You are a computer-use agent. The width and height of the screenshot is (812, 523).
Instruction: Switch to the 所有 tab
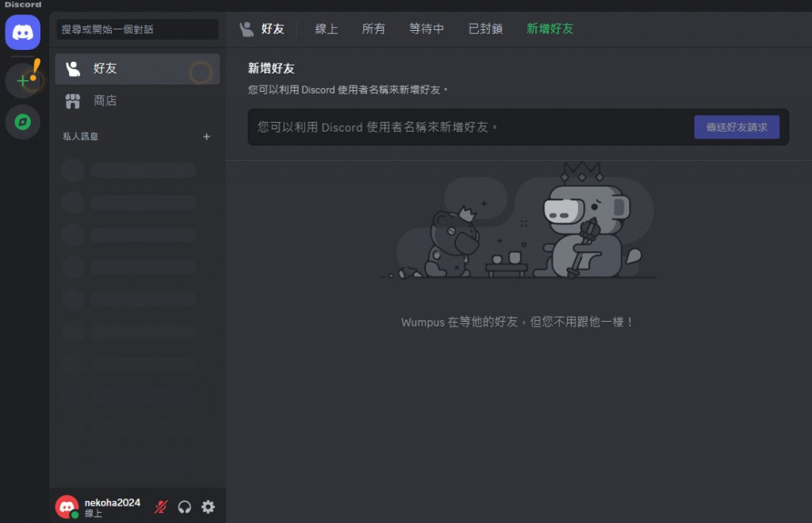[x=373, y=29]
